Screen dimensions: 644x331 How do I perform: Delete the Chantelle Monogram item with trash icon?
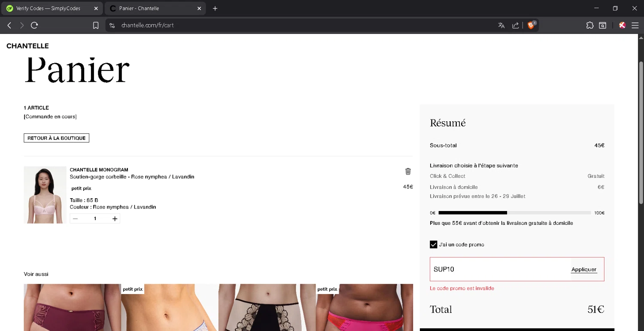click(x=408, y=172)
